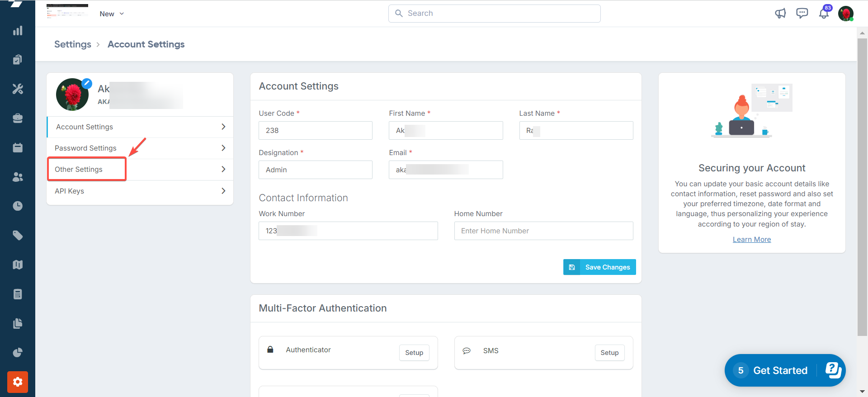Screen dimensions: 868x397
Task: Open the briefcase icon in the sidebar
Action: 18,118
